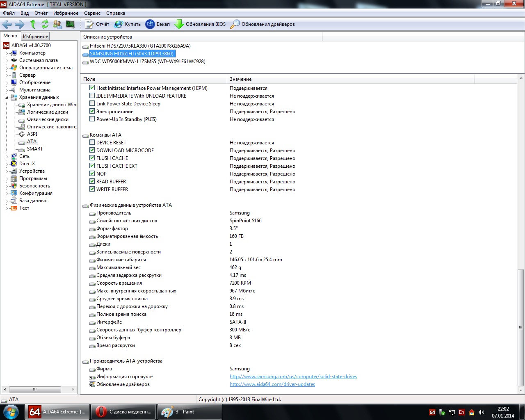Click the AIDA64 v4.00.2700 root icon
525x420 pixels.
(6, 46)
